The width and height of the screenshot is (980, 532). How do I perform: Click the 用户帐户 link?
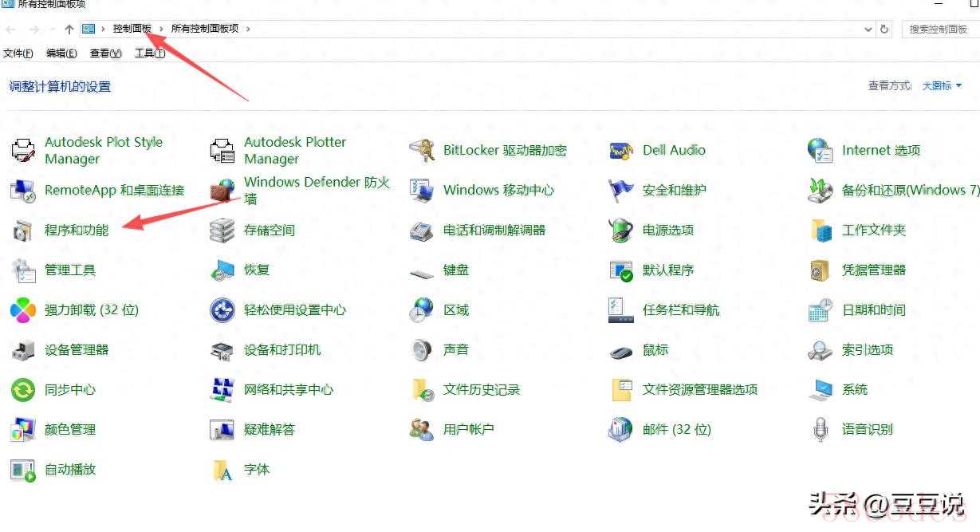(x=468, y=430)
